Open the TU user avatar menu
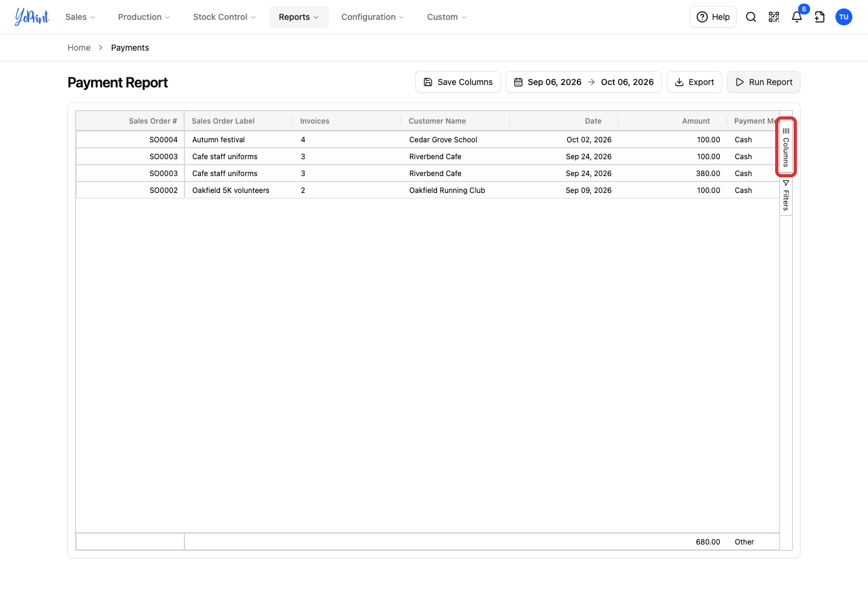 click(x=844, y=17)
